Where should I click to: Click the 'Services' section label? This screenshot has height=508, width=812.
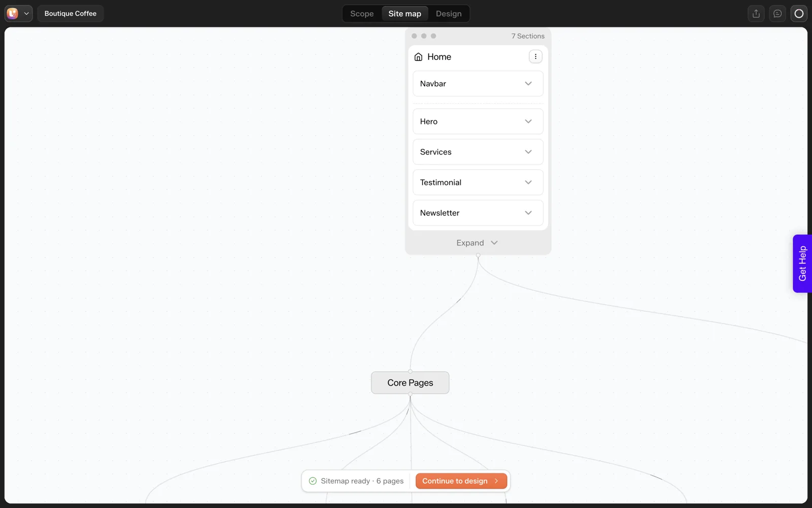[x=435, y=152]
